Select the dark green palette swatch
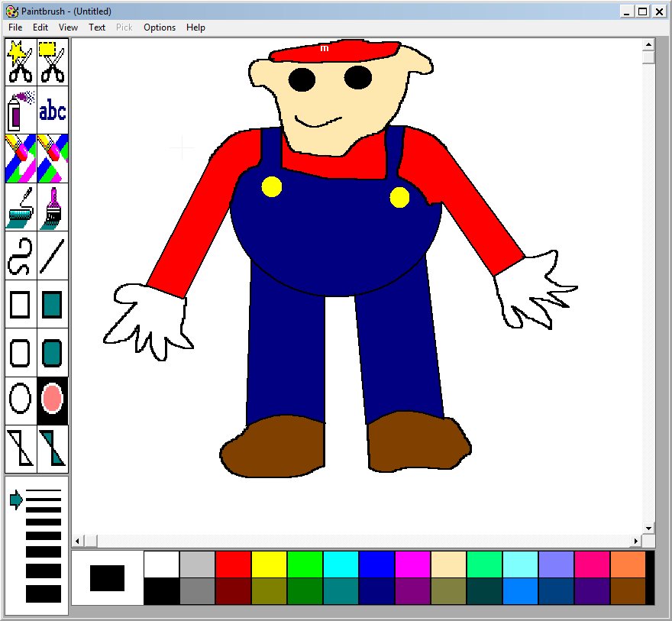 305,591
